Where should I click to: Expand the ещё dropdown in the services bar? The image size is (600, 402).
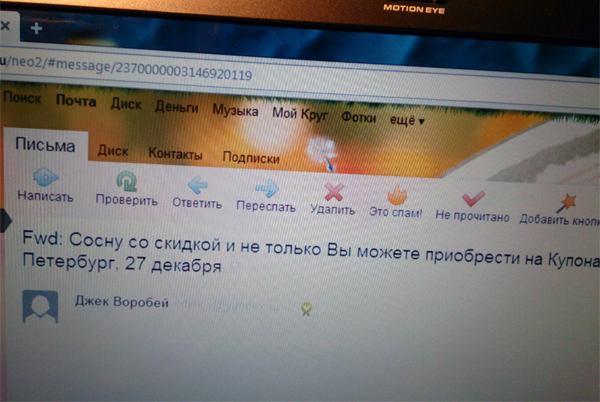tap(405, 119)
